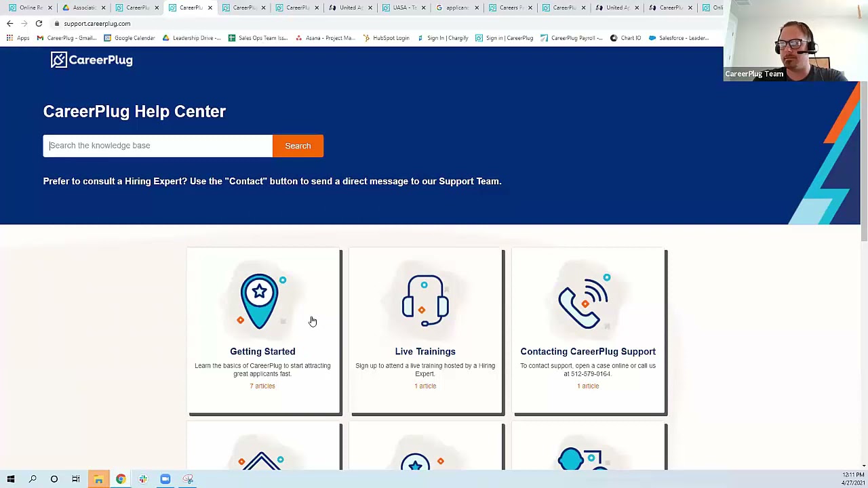The width and height of the screenshot is (868, 488).
Task: Close the 'Associati' browser tab
Action: tap(103, 7)
